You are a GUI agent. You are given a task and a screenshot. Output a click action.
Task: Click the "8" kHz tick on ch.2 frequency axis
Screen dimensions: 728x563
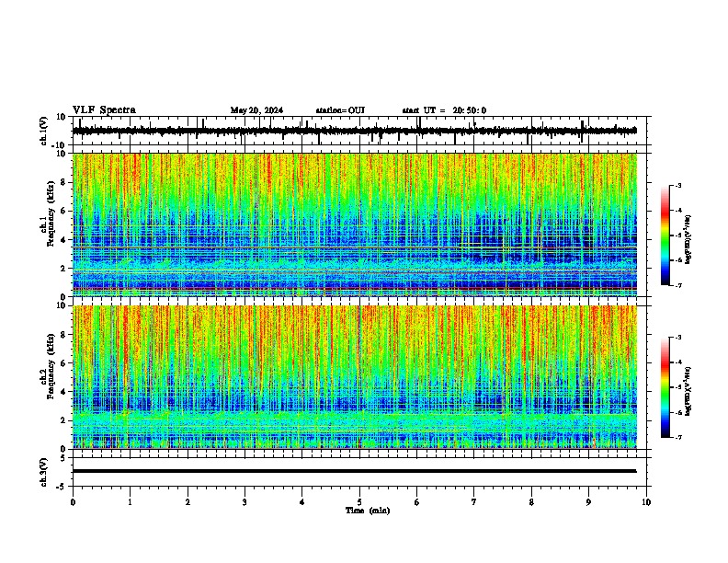pos(63,335)
